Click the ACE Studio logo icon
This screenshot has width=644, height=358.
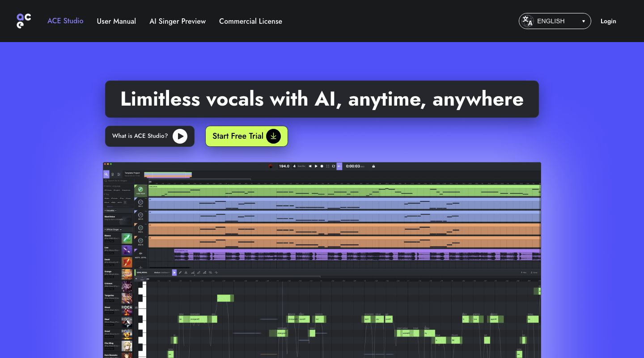tap(24, 21)
